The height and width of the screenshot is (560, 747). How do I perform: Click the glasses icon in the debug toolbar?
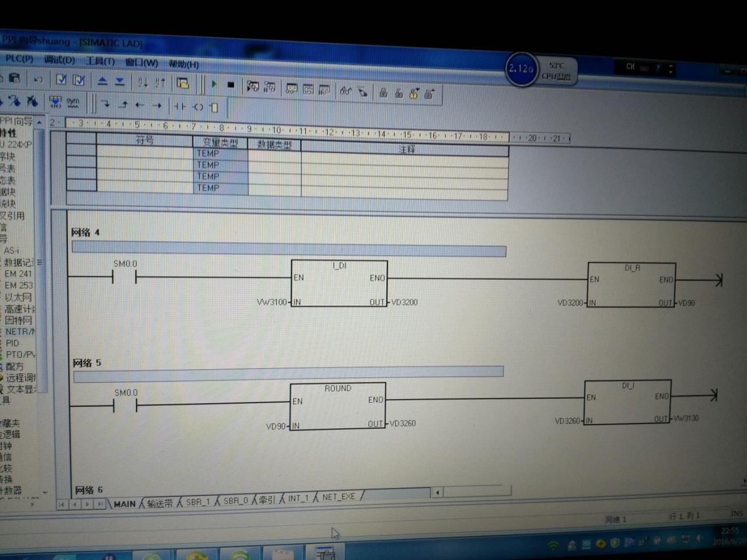345,90
